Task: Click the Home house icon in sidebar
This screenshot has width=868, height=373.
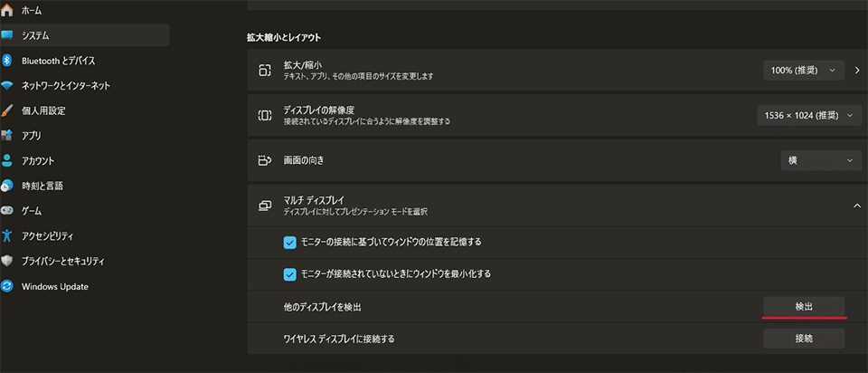Action: [6, 10]
